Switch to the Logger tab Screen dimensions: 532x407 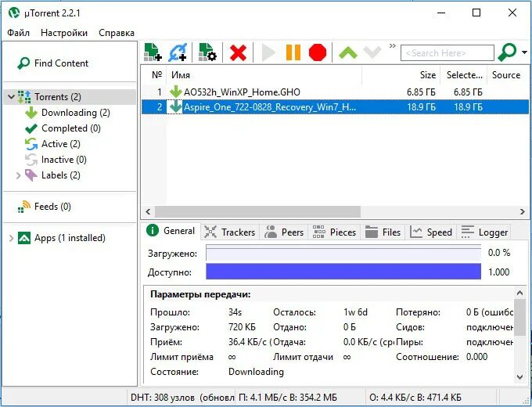click(x=484, y=232)
